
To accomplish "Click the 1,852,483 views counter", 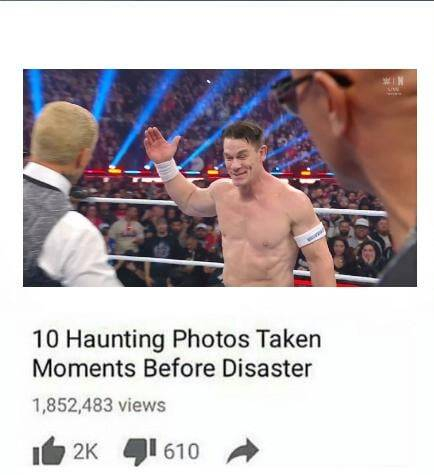I will 99,405.
